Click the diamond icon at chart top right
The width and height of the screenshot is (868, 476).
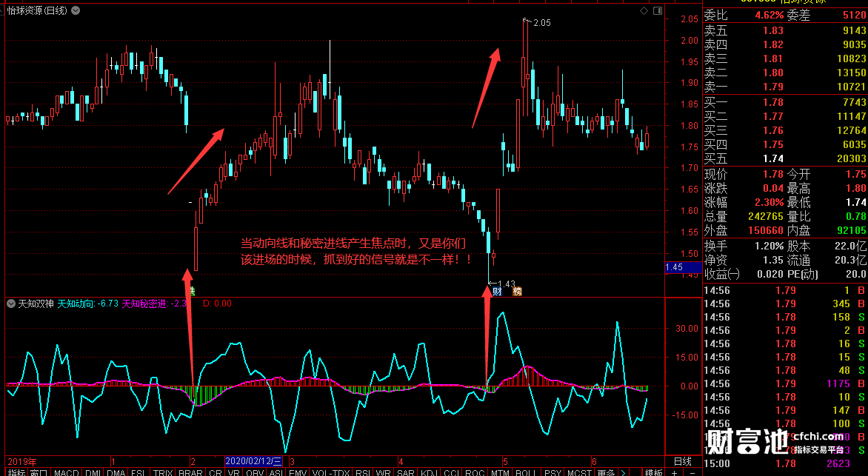click(x=644, y=10)
